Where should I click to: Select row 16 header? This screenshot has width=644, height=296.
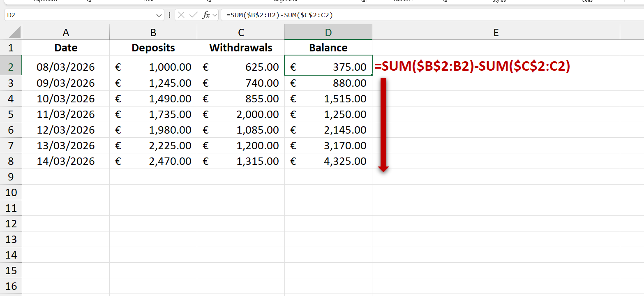pos(11,286)
